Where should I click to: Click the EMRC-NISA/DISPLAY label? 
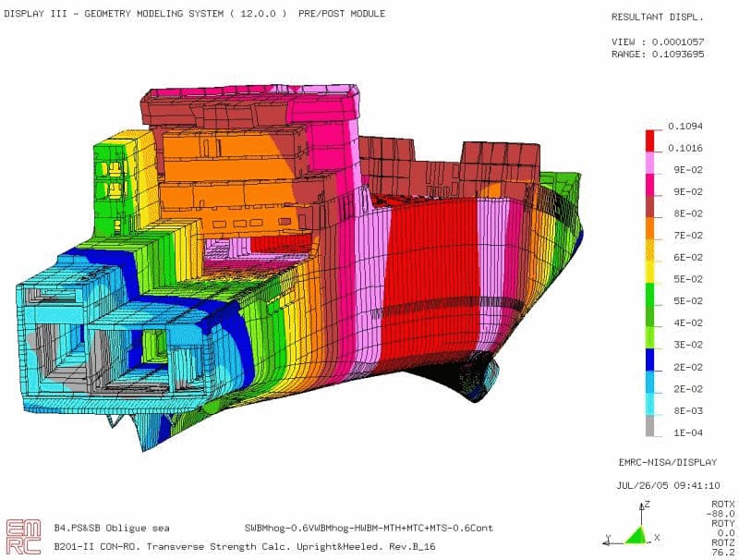[x=668, y=462]
